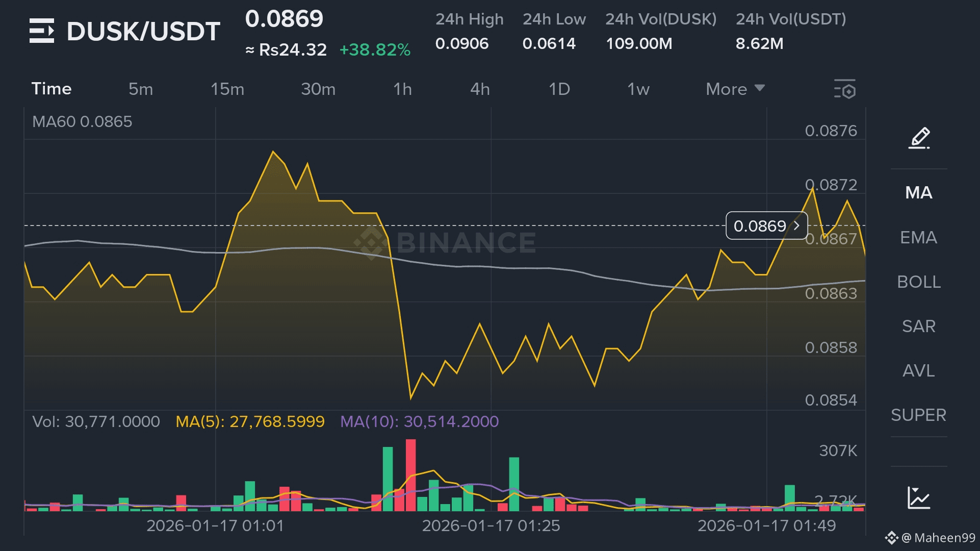
Task: Switch to the 15m interval tab
Action: 227,89
